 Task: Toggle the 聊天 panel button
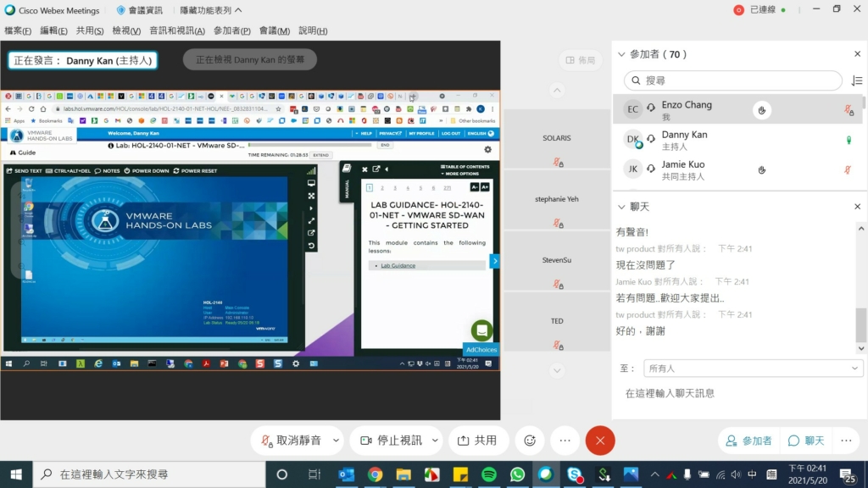point(806,441)
